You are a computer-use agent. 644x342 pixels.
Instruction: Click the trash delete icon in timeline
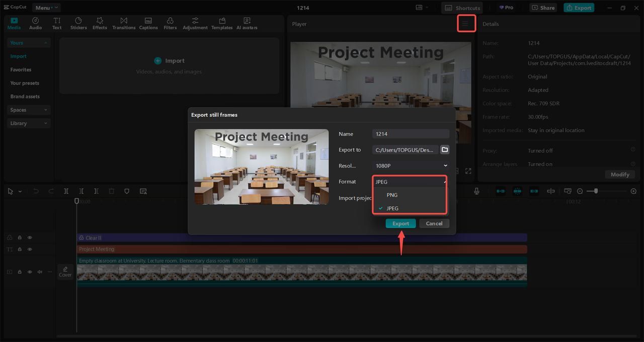tap(112, 191)
